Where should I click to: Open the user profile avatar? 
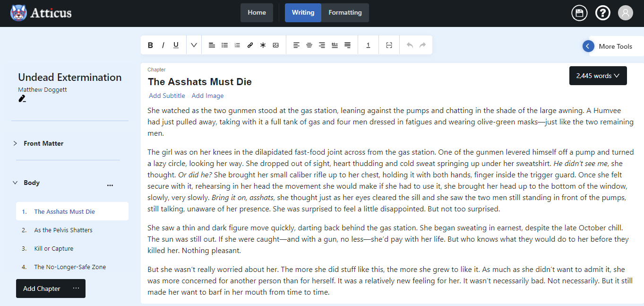(625, 13)
